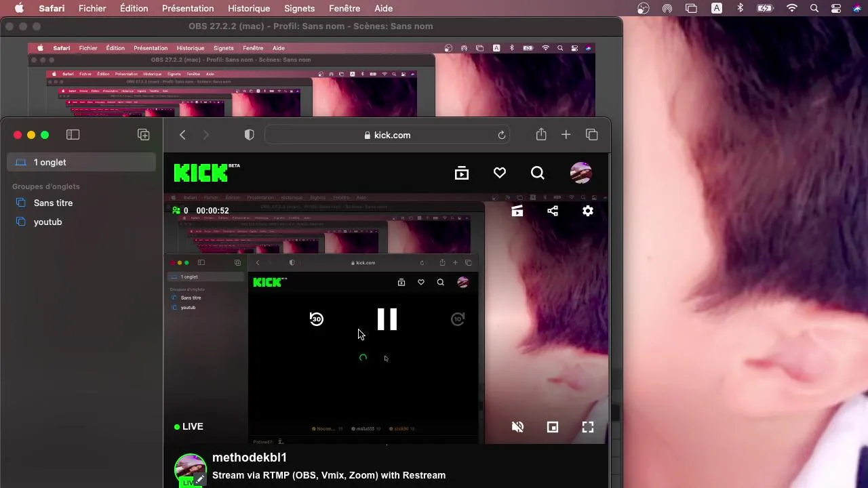Pause the live stream
This screenshot has height=488, width=868.
[387, 319]
